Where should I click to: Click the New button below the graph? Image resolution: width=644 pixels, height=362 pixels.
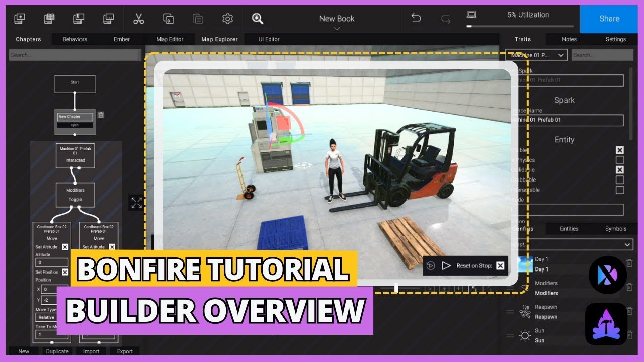24,351
